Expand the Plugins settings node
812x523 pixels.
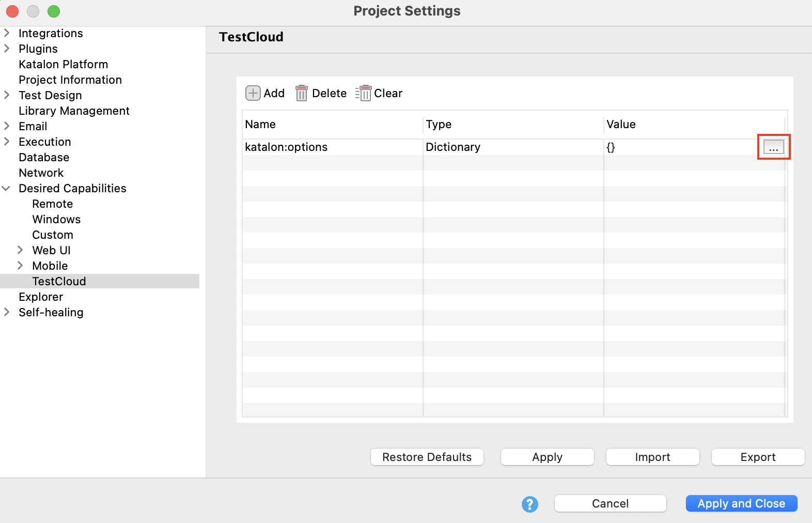[7, 49]
